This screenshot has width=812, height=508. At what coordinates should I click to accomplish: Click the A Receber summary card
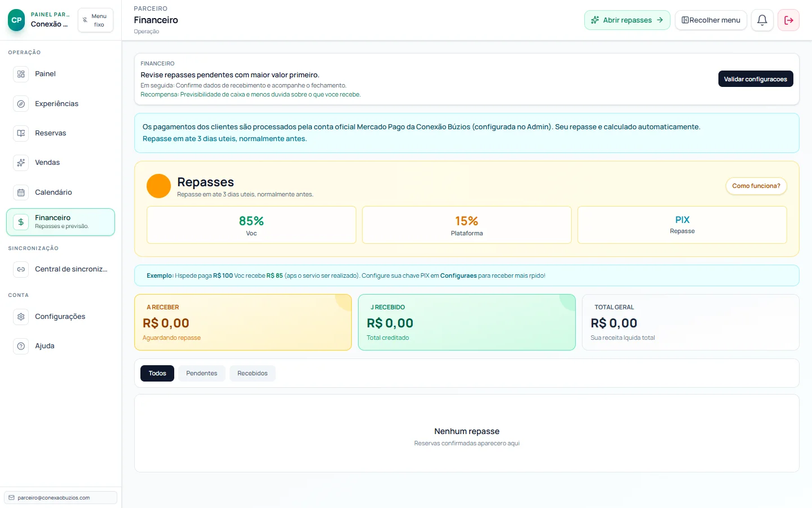point(242,322)
